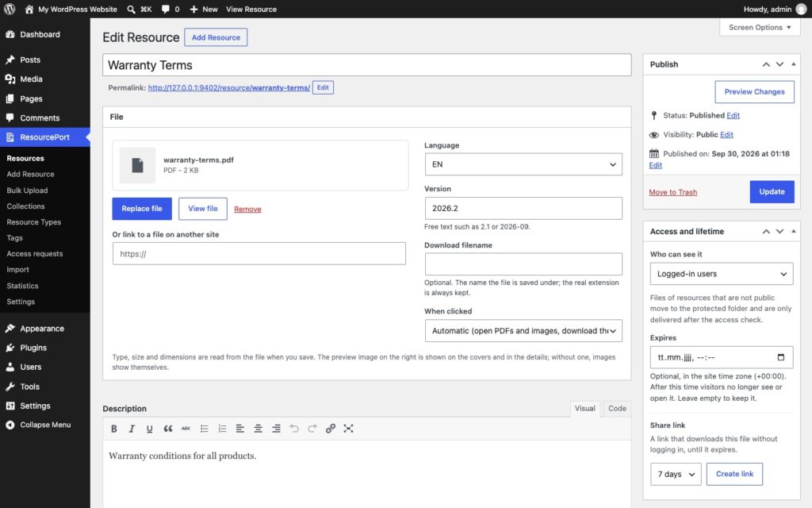Redo the edit in the editor
This screenshot has width=812, height=508.
click(x=312, y=429)
